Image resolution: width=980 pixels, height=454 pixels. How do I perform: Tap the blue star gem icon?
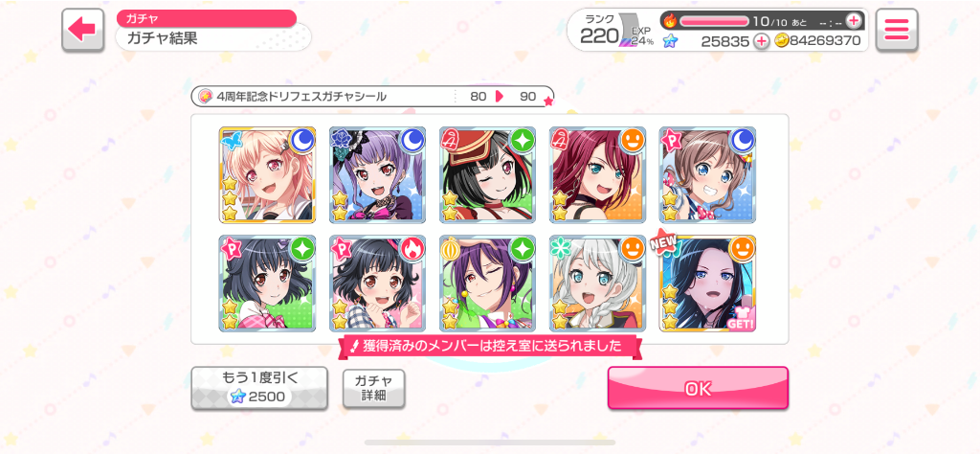click(x=670, y=41)
